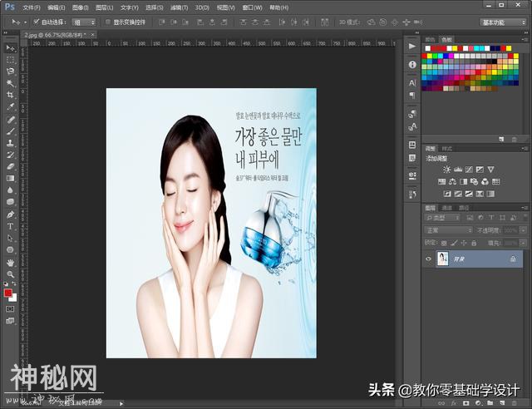532x409 pixels.
Task: Click the red foreground color swatch
Action: point(8,293)
